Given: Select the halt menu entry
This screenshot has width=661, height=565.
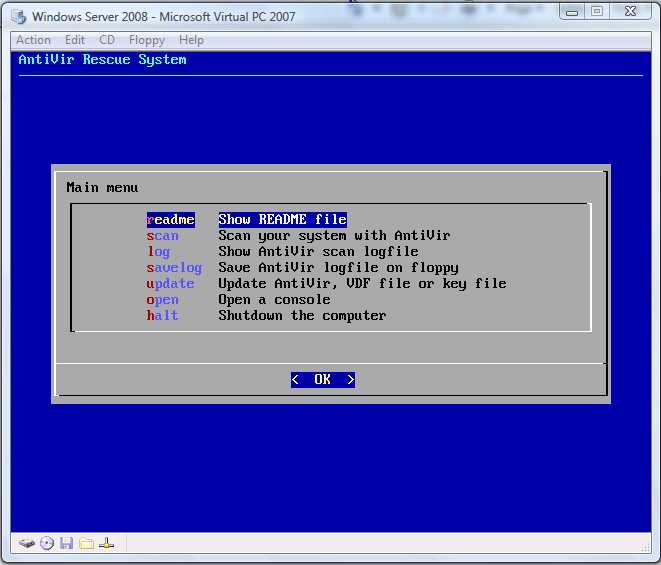Looking at the screenshot, I should click(x=162, y=315).
